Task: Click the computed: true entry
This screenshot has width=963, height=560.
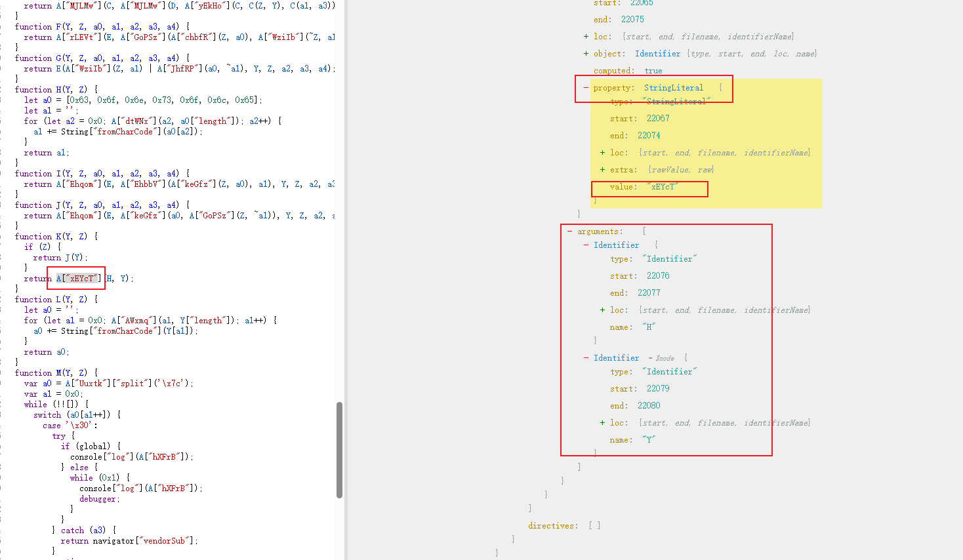Action: (x=628, y=71)
